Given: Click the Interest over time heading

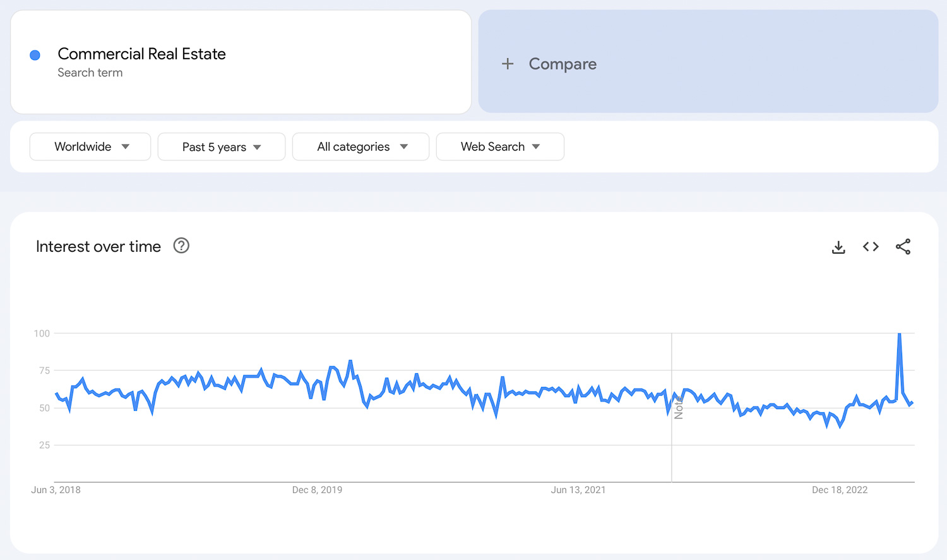Looking at the screenshot, I should click(x=98, y=246).
